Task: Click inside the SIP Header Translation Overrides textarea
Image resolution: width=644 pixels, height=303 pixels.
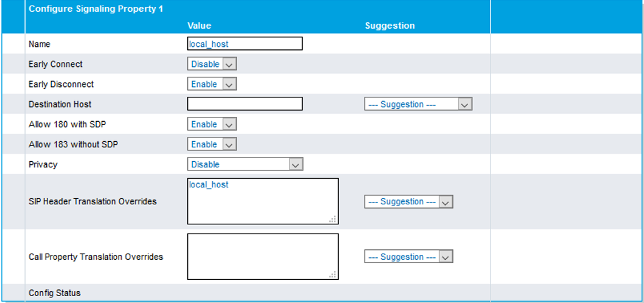Action: 263,201
